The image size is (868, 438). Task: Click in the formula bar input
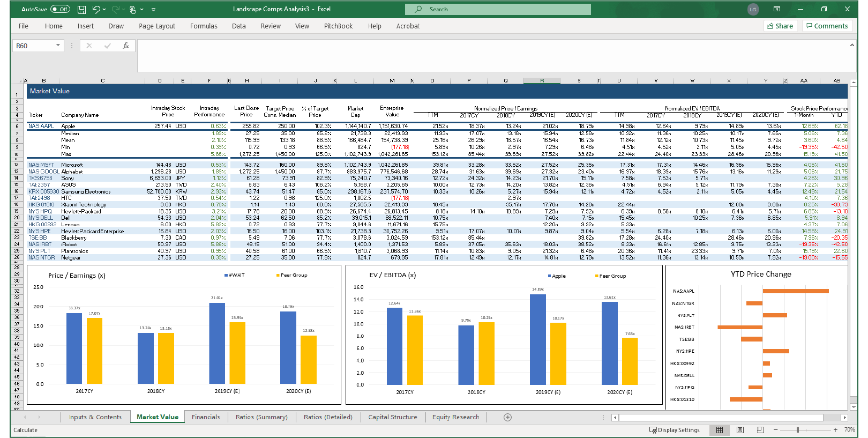(x=492, y=55)
